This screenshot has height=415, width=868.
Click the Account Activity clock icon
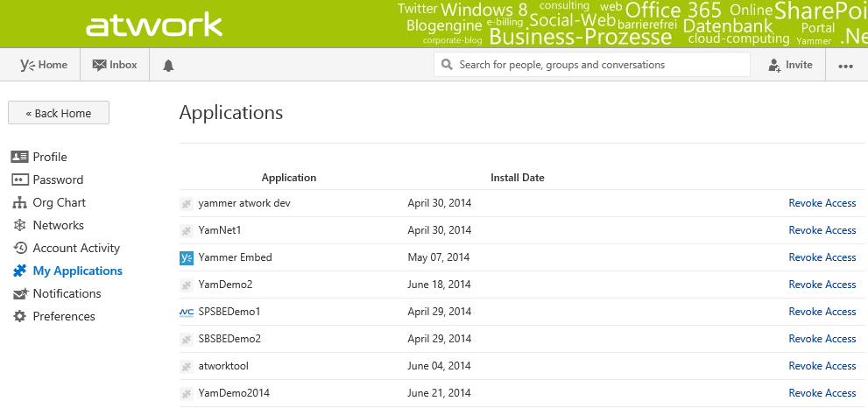pos(19,248)
